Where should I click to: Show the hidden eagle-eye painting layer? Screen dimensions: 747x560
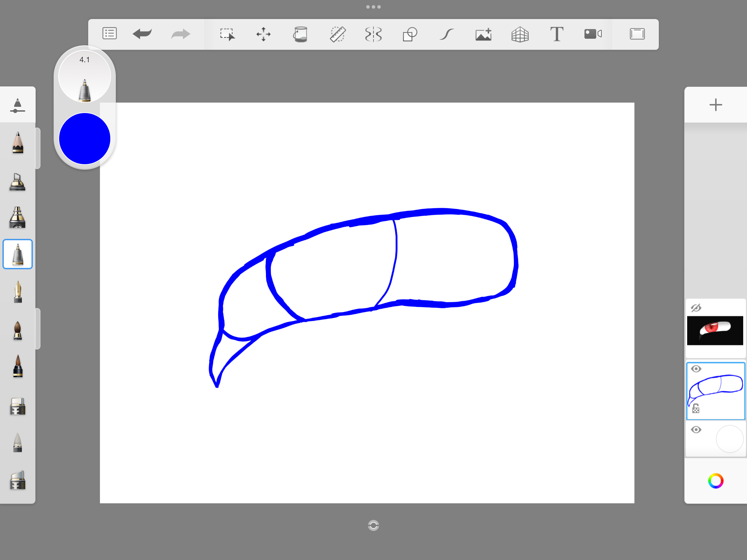(697, 307)
